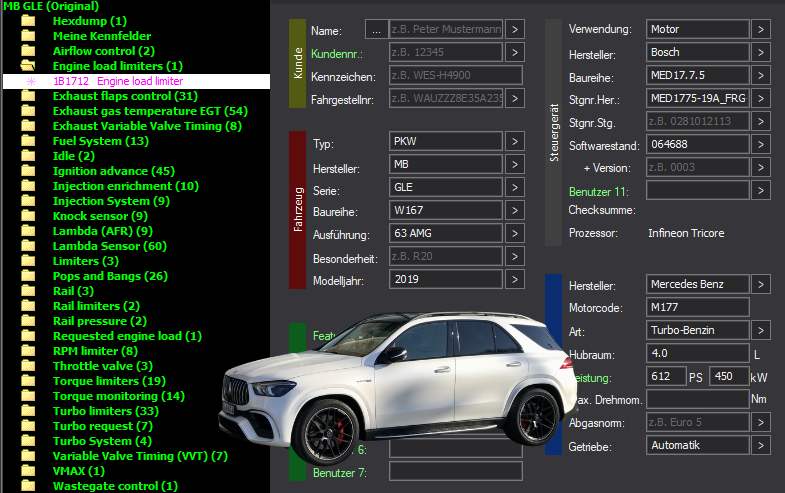Open the arrow list for engine Hersteller Mercedes Benz
Viewport: 785px width, 493px height.
pyautogui.click(x=760, y=284)
